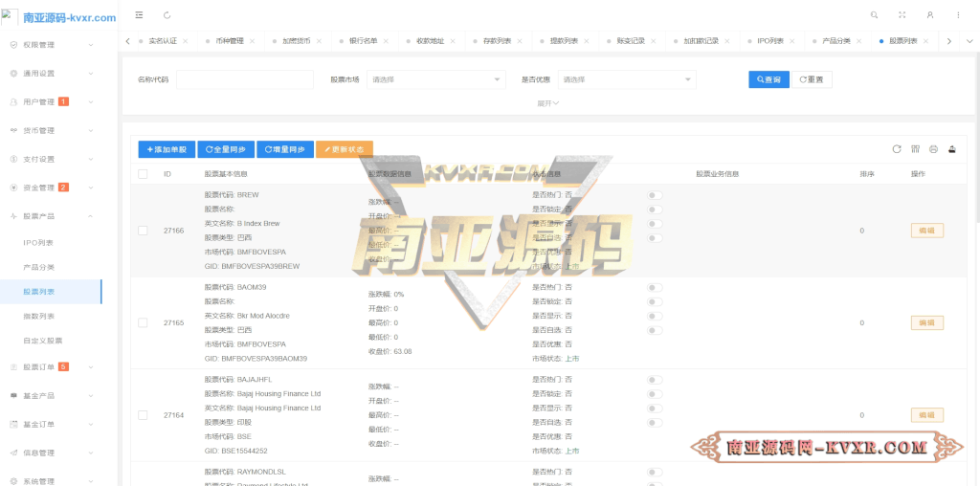Open the user profile icon

930,15
